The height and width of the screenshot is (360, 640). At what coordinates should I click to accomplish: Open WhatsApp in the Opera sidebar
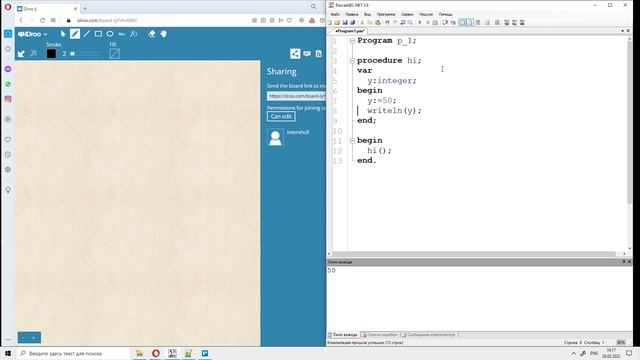click(x=8, y=84)
